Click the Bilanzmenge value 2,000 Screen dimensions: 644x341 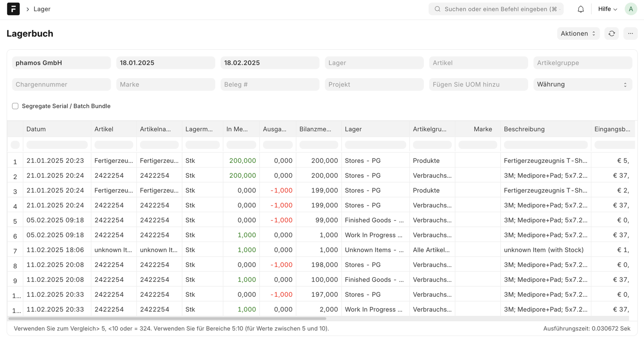tap(319, 309)
